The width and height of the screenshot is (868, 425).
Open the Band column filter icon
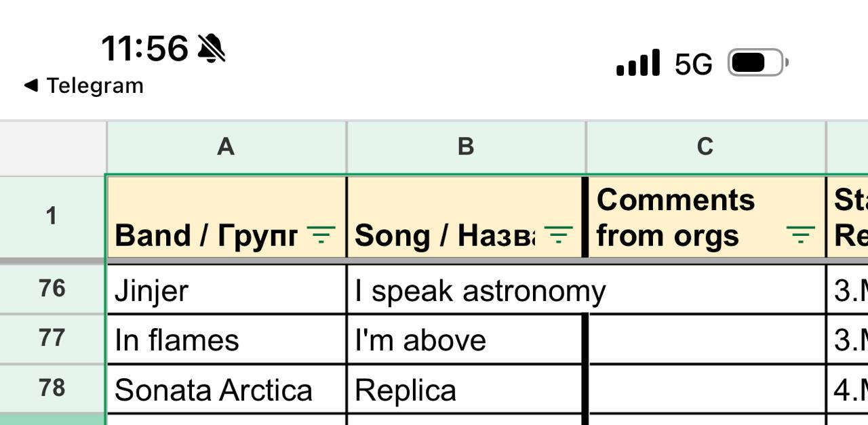[x=321, y=235]
